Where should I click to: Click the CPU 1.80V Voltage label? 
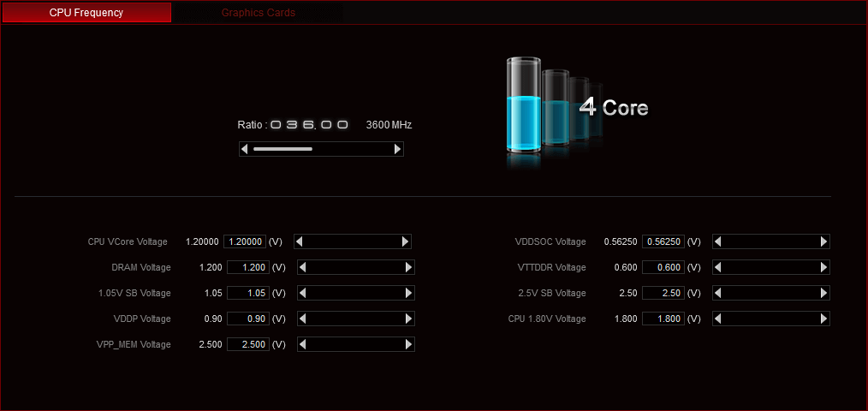tap(547, 319)
